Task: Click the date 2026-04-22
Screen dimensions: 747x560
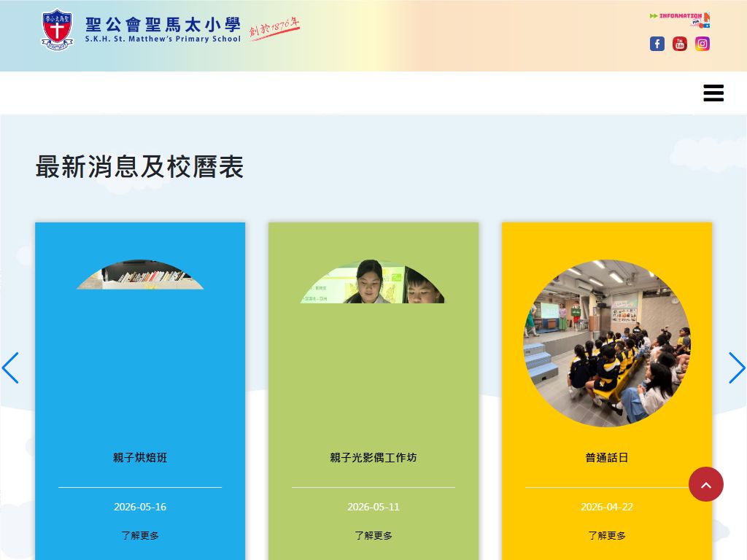Action: [x=606, y=507]
